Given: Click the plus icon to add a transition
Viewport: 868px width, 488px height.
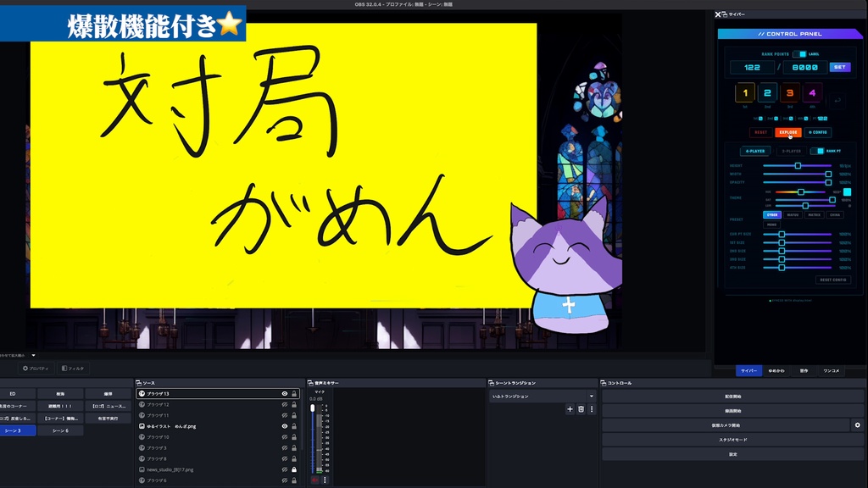Looking at the screenshot, I should pos(570,409).
